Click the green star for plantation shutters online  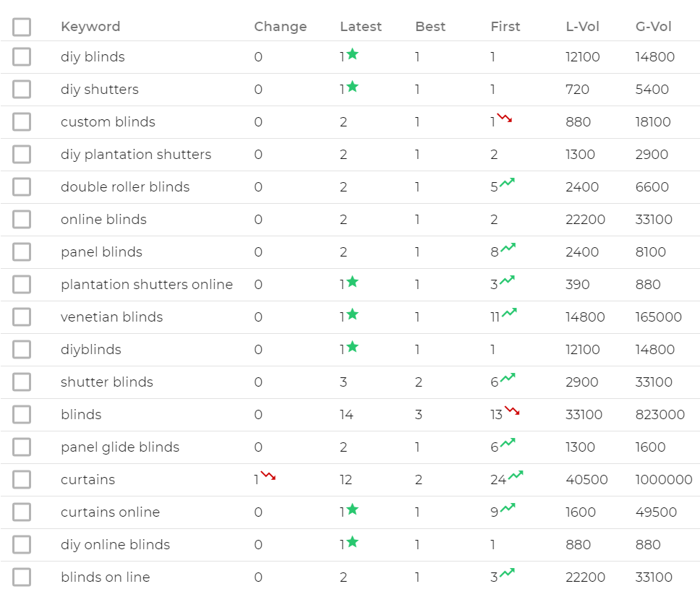[352, 282]
